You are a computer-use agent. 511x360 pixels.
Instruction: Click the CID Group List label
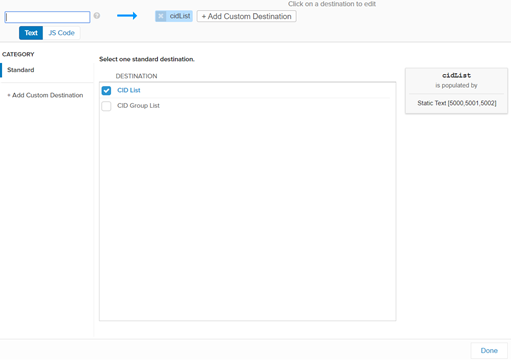138,105
